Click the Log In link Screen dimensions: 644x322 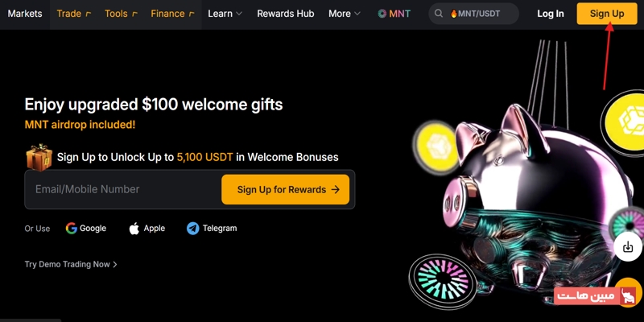551,14
